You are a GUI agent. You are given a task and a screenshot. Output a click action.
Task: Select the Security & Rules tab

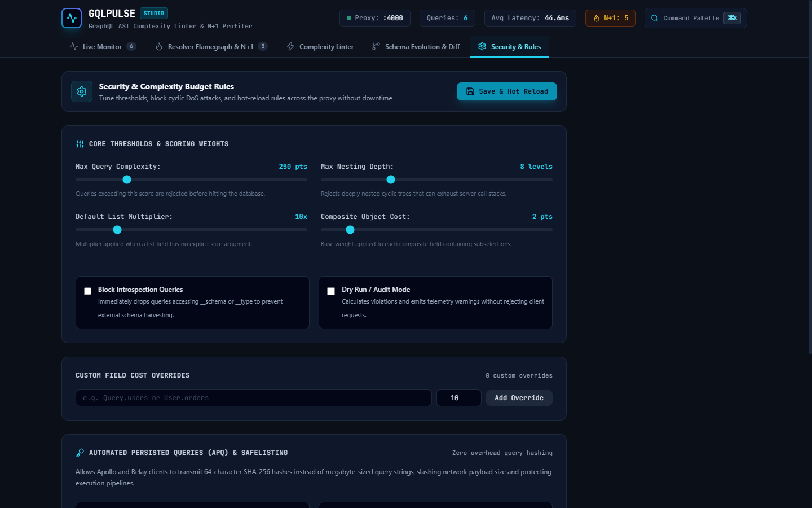pyautogui.click(x=509, y=46)
